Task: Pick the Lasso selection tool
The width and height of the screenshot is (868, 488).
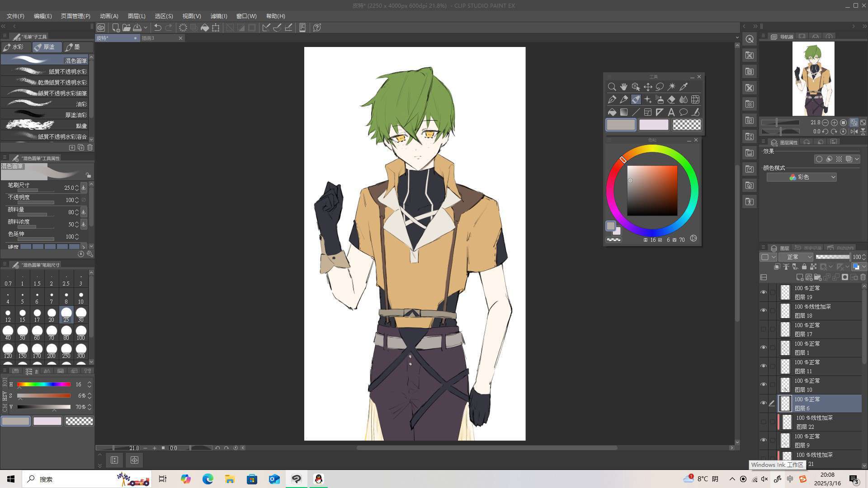Action: (x=660, y=87)
